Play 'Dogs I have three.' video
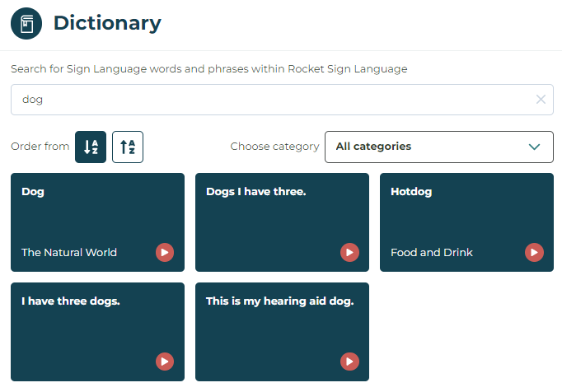The height and width of the screenshot is (392, 562). click(349, 252)
